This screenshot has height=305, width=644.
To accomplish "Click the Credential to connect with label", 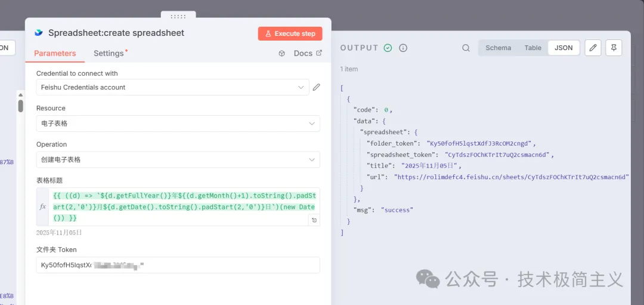I will (77, 73).
